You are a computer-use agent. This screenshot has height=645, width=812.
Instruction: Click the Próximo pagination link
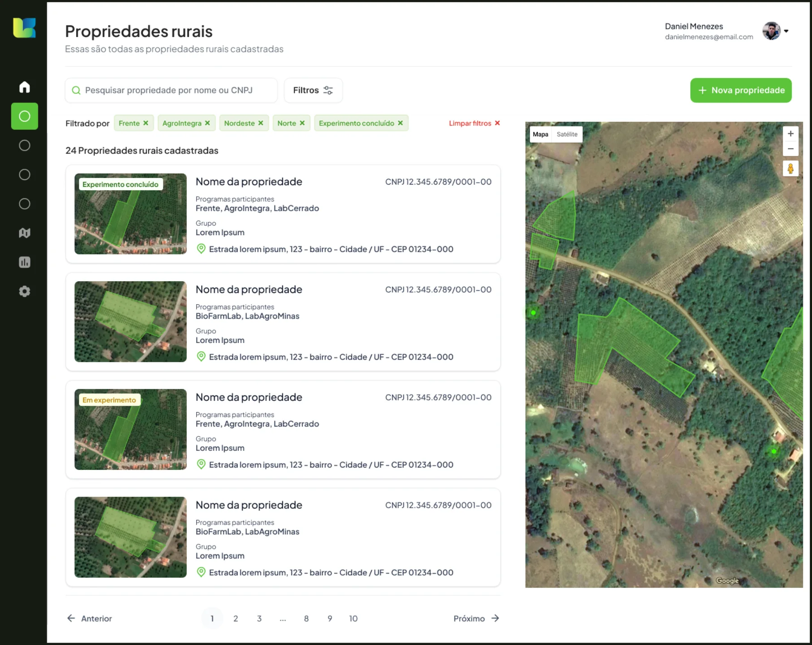pyautogui.click(x=476, y=618)
